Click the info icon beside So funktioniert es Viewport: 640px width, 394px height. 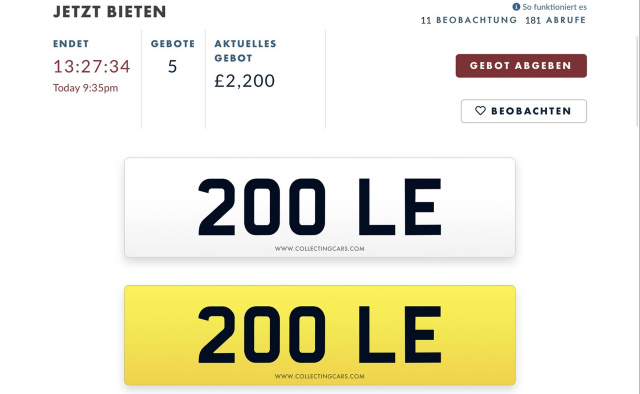(x=516, y=7)
